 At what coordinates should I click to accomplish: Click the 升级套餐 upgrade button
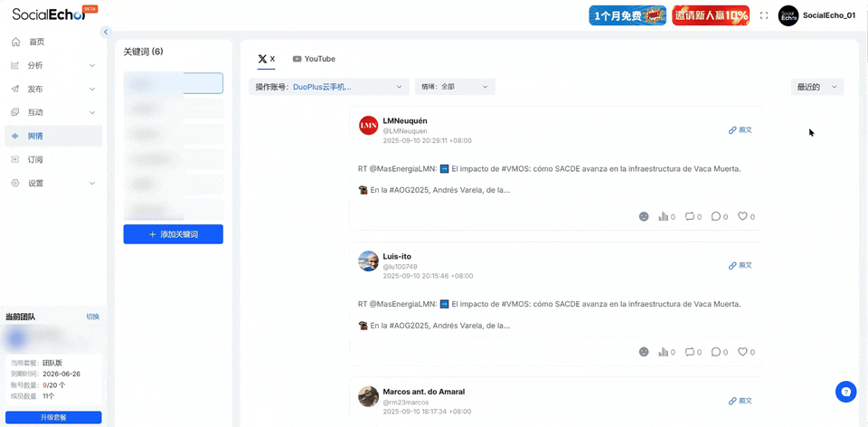(x=53, y=417)
